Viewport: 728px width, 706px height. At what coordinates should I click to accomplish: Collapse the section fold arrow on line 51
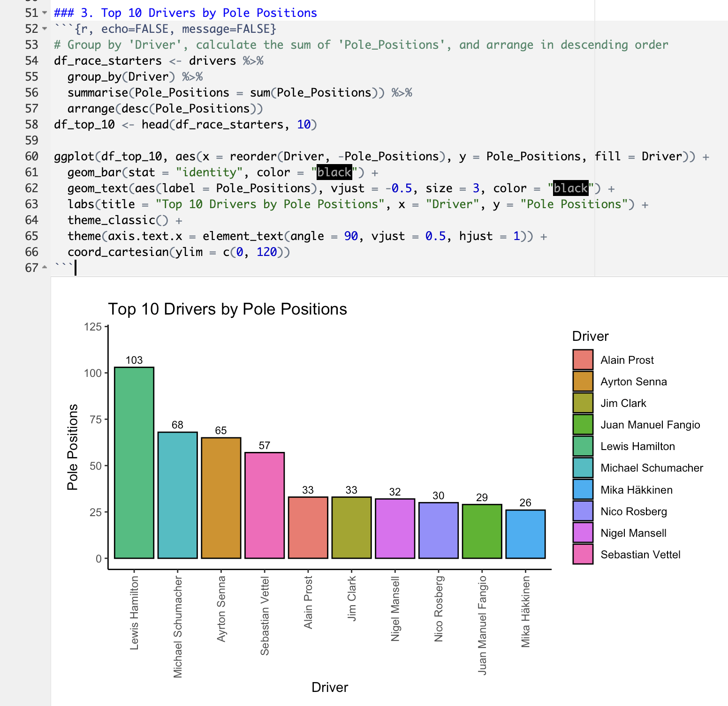pyautogui.click(x=45, y=13)
